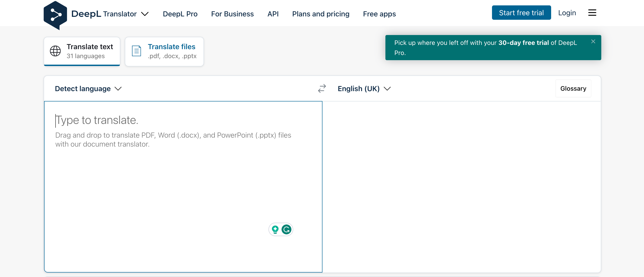
Task: Click the DeepL wordmark text
Action: [x=86, y=14]
